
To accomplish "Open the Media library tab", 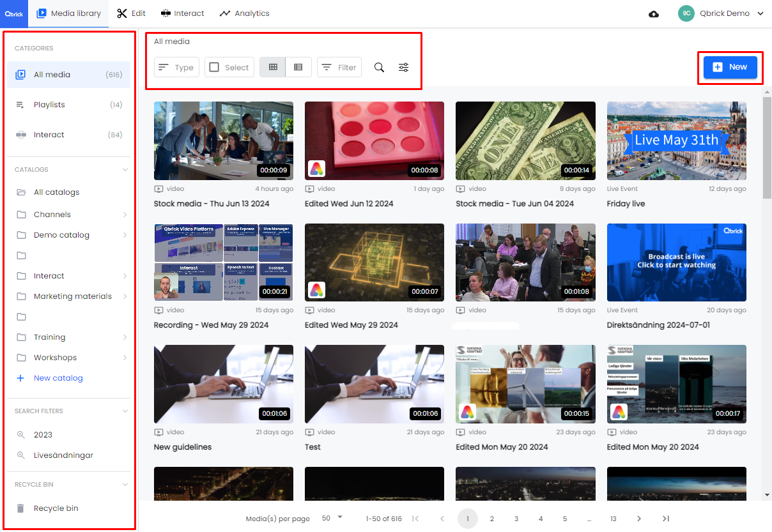I will (x=69, y=13).
